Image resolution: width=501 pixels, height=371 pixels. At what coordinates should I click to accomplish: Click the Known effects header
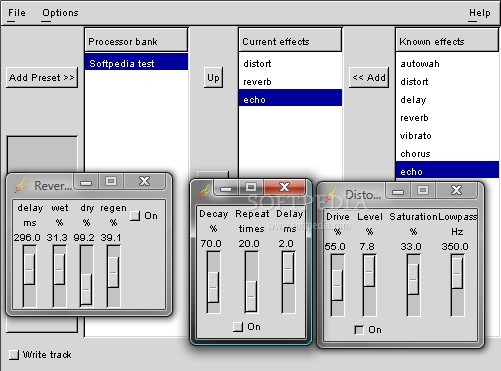click(x=447, y=40)
